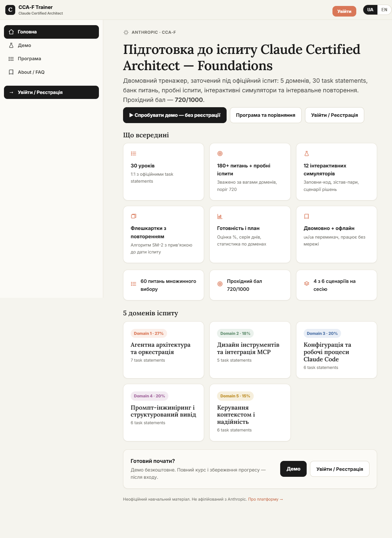
Task: Click the 7 task statements text
Action: click(148, 360)
